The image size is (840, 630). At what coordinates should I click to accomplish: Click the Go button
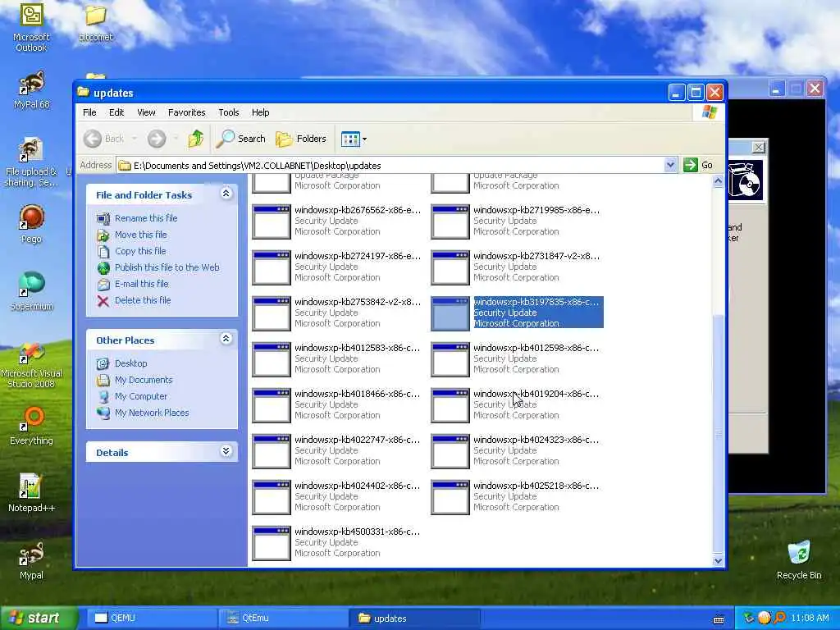(699, 165)
